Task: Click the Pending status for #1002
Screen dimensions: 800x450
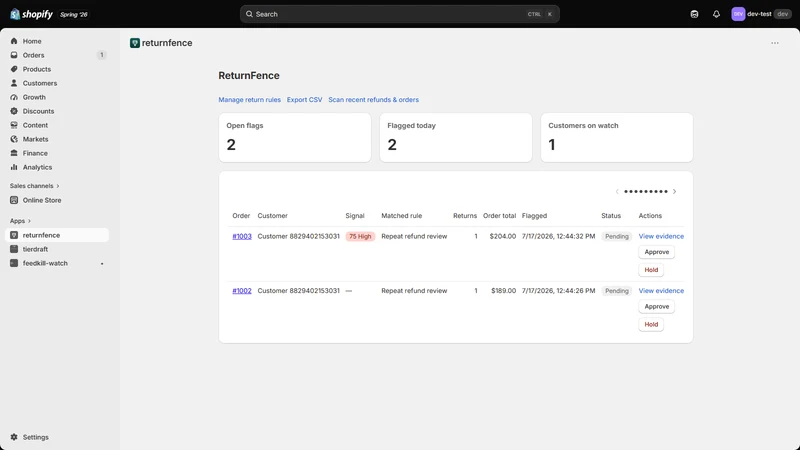Action: 617,291
